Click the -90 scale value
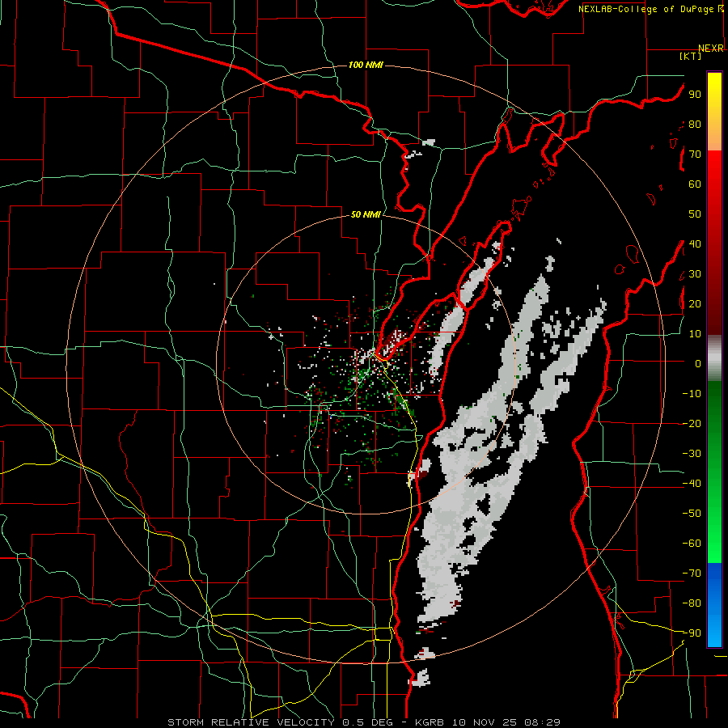The image size is (728, 728). click(x=692, y=633)
